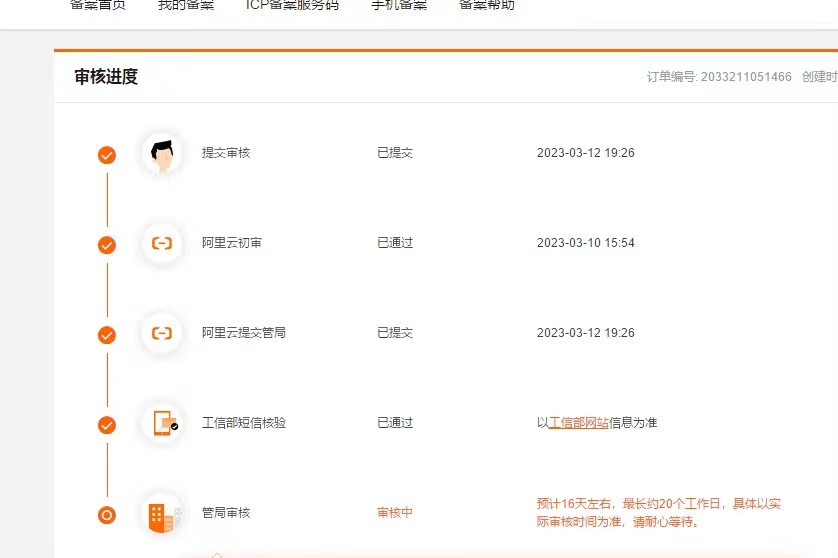Open ICP备案服务码 tab
The image size is (838, 558).
coord(292,5)
